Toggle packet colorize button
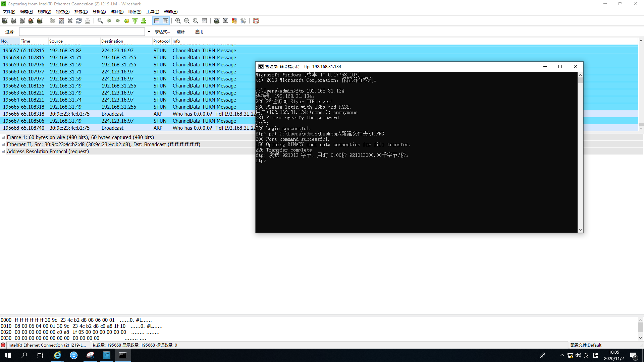 point(157,21)
